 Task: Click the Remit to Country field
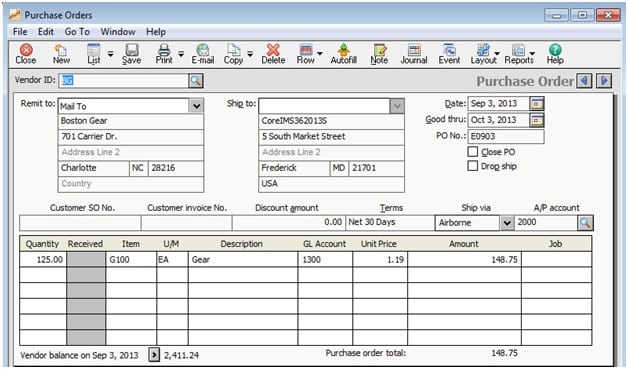coord(131,184)
